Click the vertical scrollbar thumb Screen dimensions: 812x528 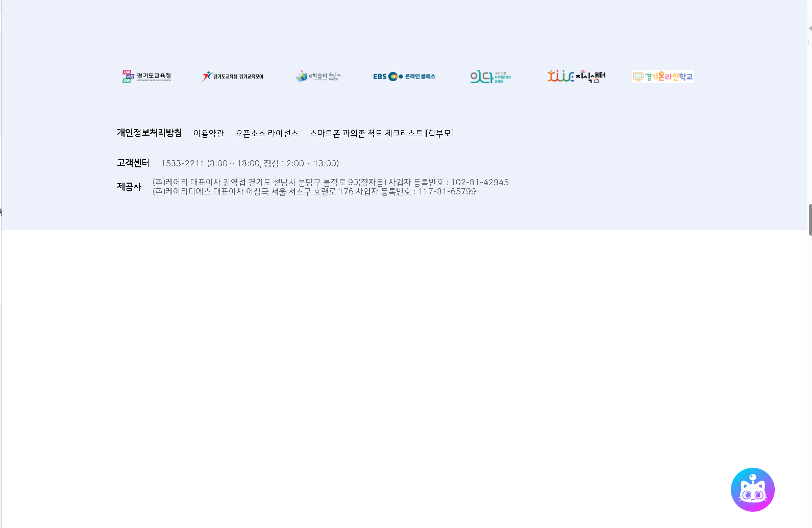coord(810,219)
